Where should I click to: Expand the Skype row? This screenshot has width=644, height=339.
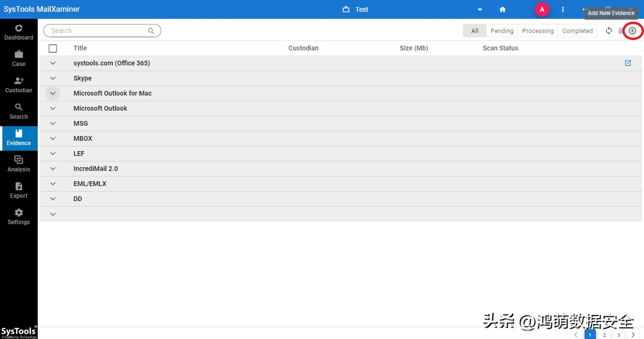click(x=53, y=78)
